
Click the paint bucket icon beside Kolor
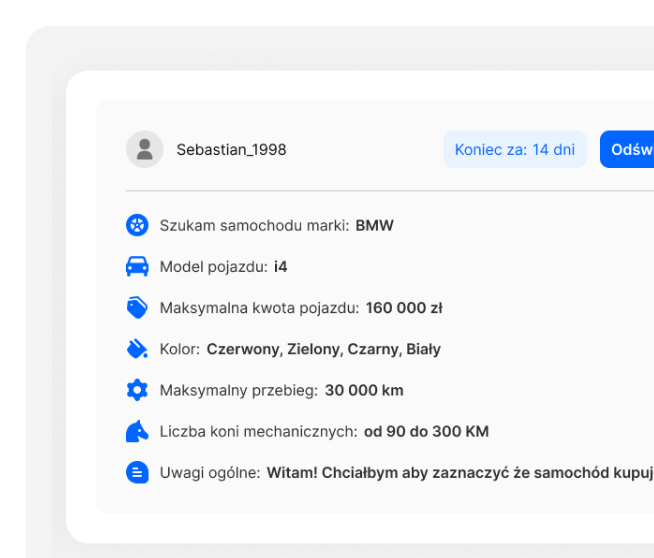(x=137, y=349)
